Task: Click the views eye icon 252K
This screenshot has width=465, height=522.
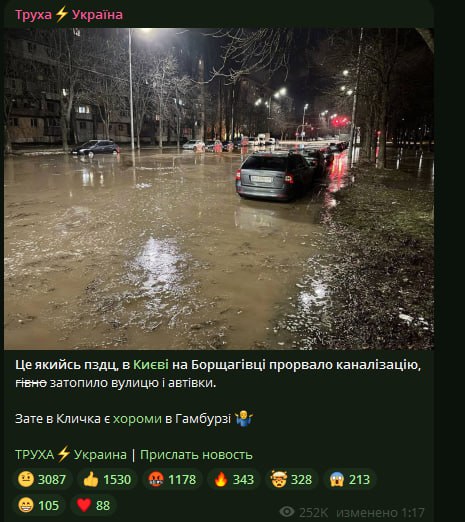Action: 287,512
